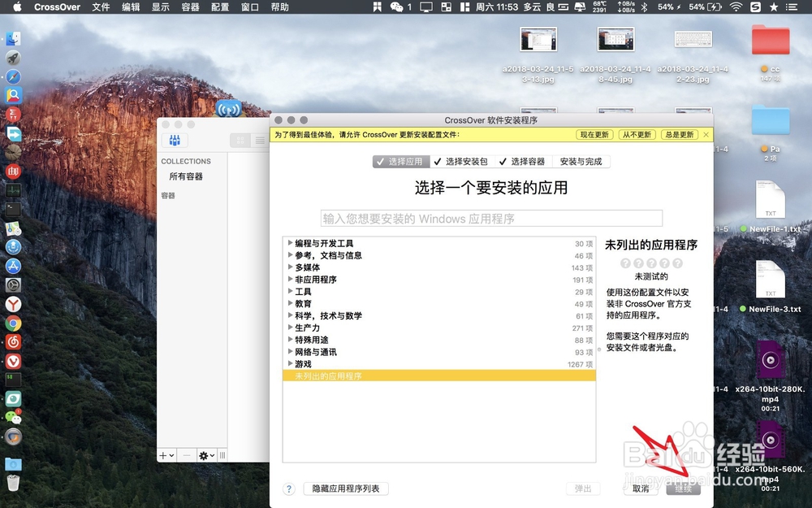
Task: Open the add (+) dropdown in CrossOver window
Action: [x=166, y=455]
